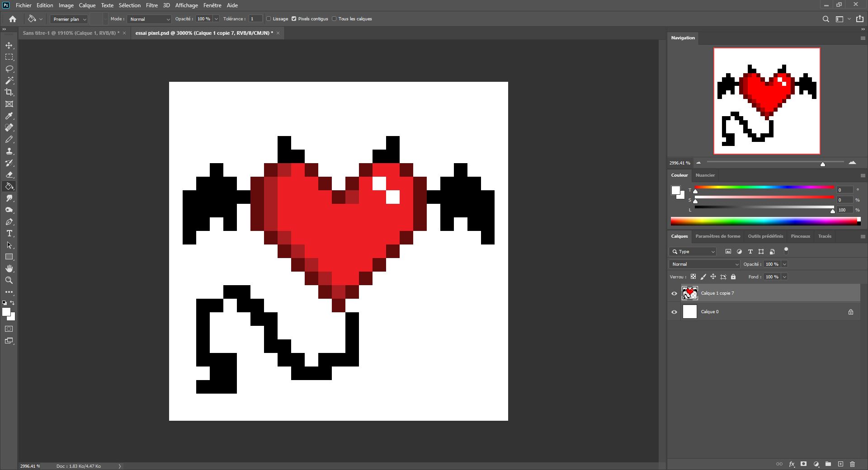
Task: Click the foreground color swatch in toolbar
Action: (x=6, y=312)
